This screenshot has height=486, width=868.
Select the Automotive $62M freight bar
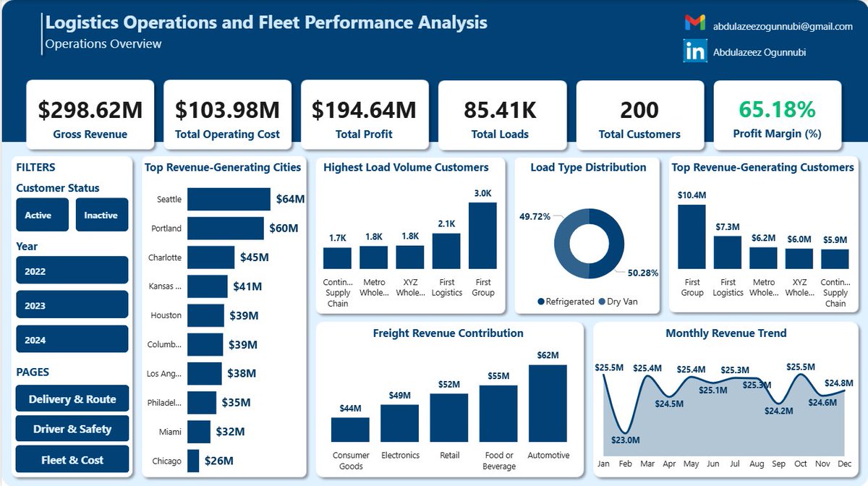(548, 403)
